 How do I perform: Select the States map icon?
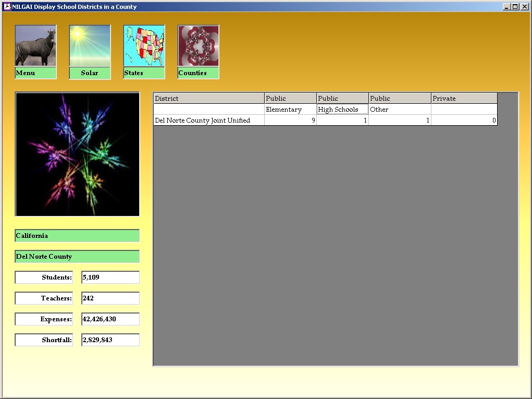(144, 46)
